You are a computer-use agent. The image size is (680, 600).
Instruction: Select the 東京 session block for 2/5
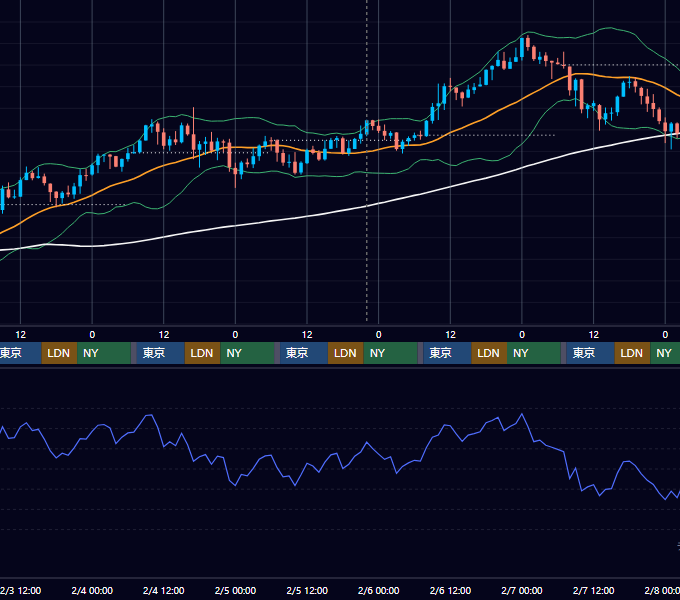coord(304,353)
